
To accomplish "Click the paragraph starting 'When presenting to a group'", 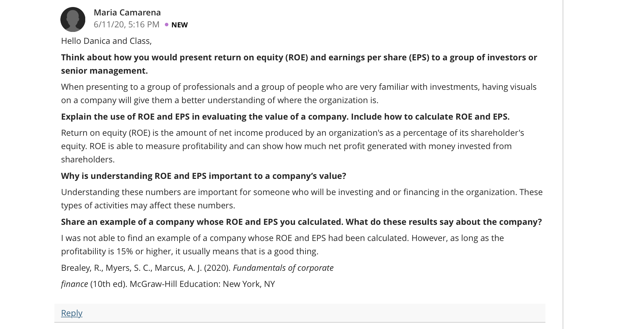I will click(299, 93).
